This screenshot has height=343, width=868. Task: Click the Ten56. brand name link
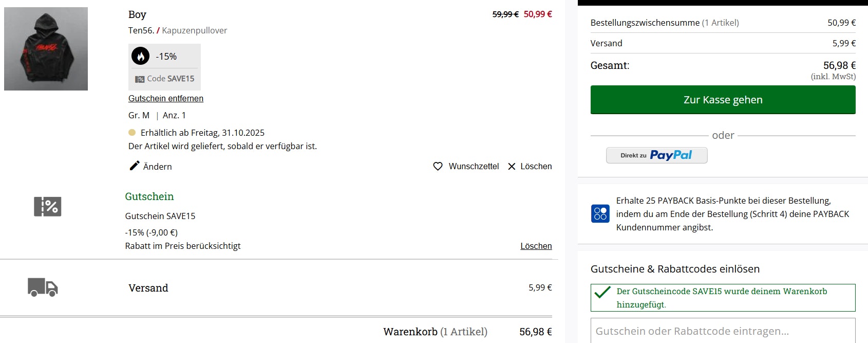(141, 30)
